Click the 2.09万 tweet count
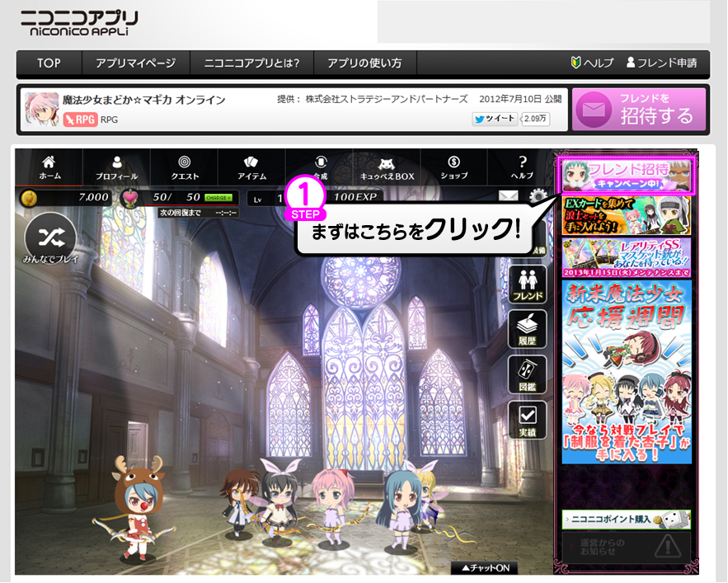 click(x=535, y=119)
